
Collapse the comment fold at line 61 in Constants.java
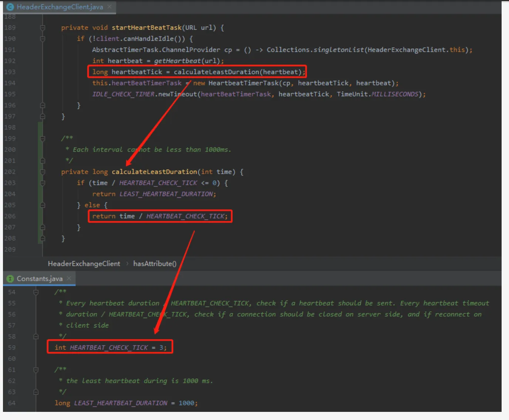(x=36, y=370)
